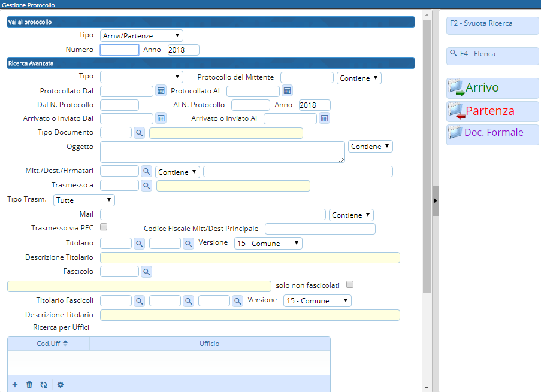Add a new row in Uffici grid
541x392 pixels.
[x=15, y=385]
